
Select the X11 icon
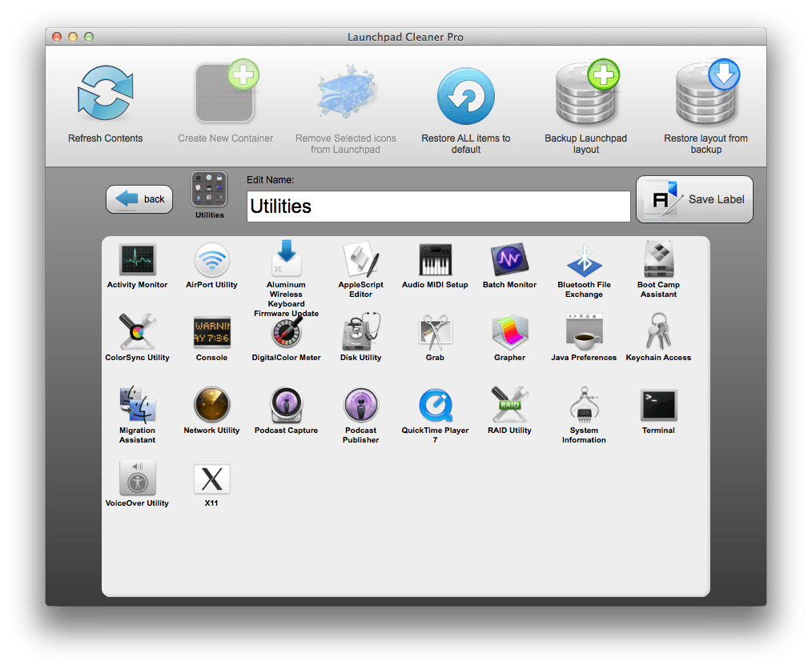pos(211,478)
